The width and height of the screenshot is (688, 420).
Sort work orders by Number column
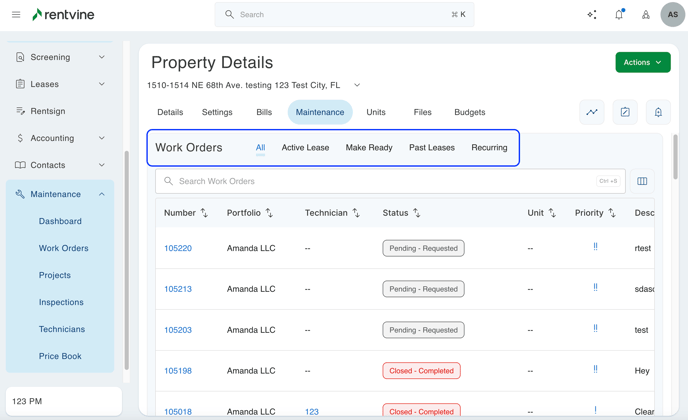[204, 213]
